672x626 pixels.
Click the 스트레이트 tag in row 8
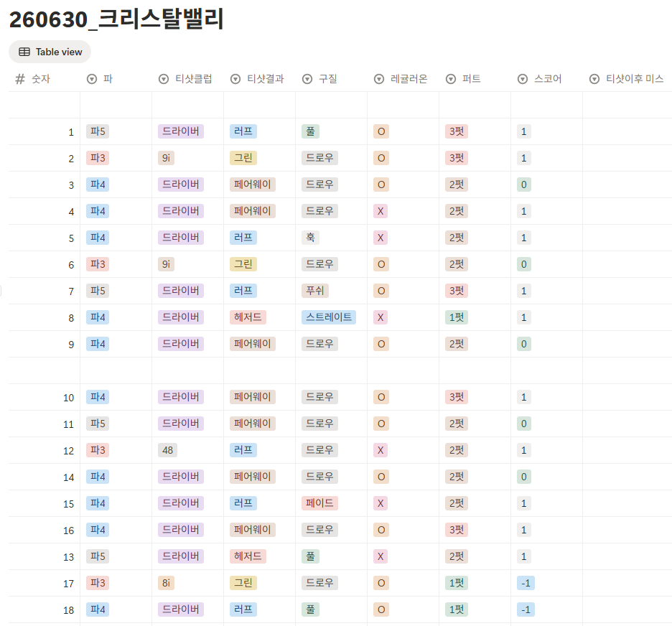(329, 317)
